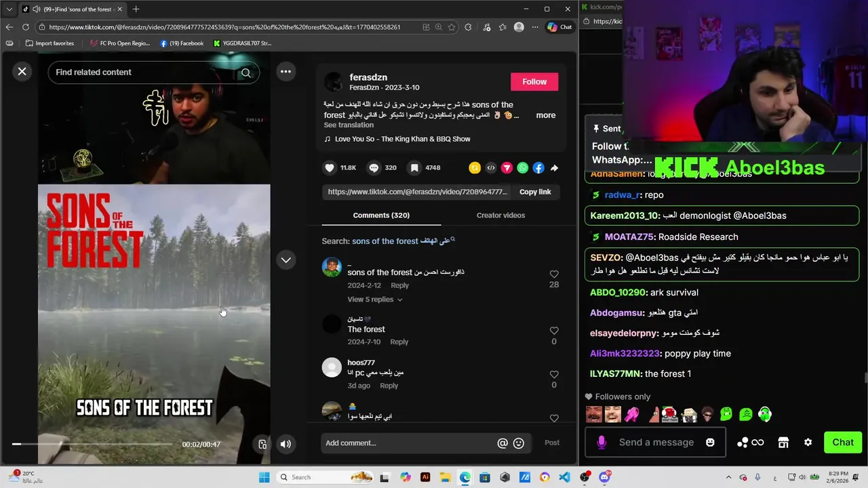Refresh the TikTok page
This screenshot has height=488, width=868.
pyautogui.click(x=26, y=27)
